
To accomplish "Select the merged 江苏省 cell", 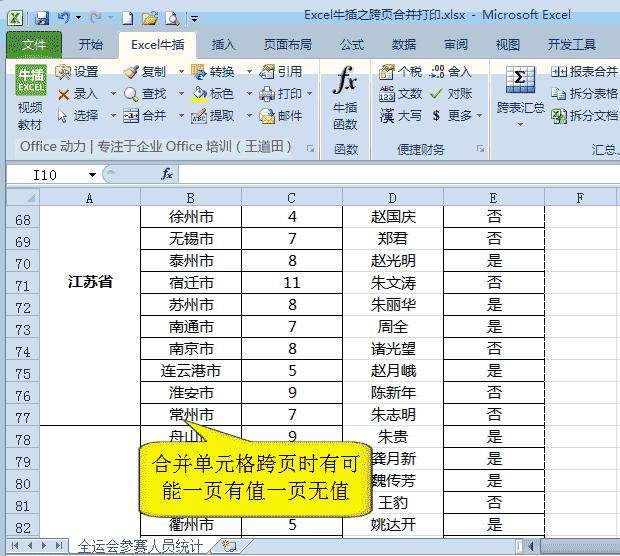I will point(90,316).
